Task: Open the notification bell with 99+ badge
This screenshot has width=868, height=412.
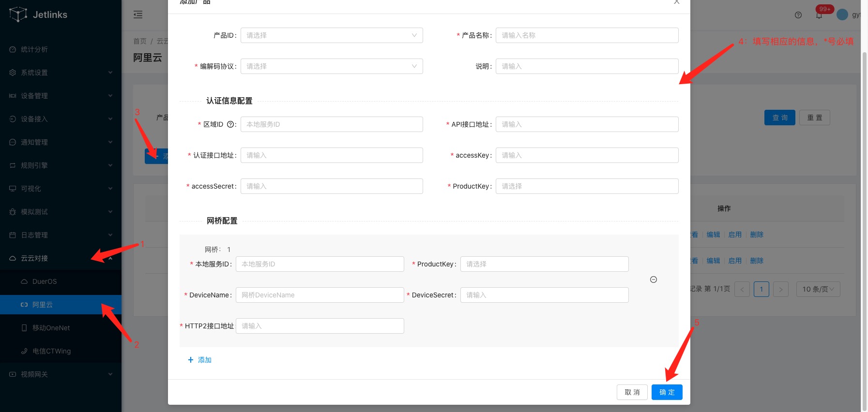Action: (x=819, y=15)
